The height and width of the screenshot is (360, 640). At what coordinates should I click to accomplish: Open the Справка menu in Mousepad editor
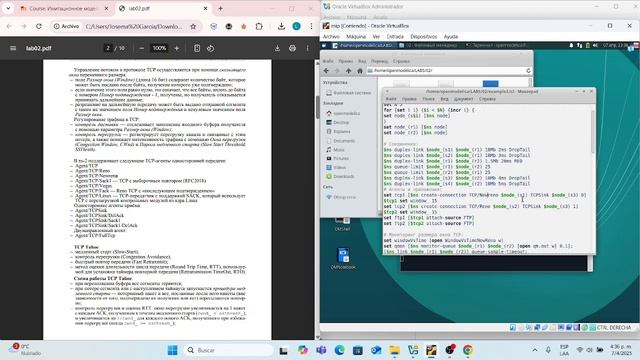tap(487, 99)
